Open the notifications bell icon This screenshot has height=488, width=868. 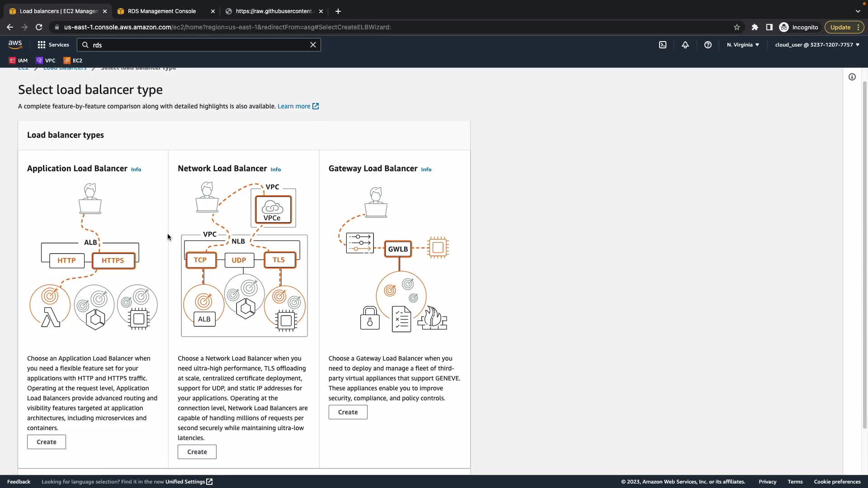coord(685,45)
